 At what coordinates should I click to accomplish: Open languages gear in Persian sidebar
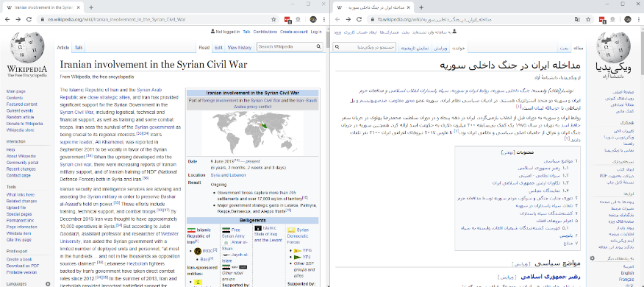[592, 258]
